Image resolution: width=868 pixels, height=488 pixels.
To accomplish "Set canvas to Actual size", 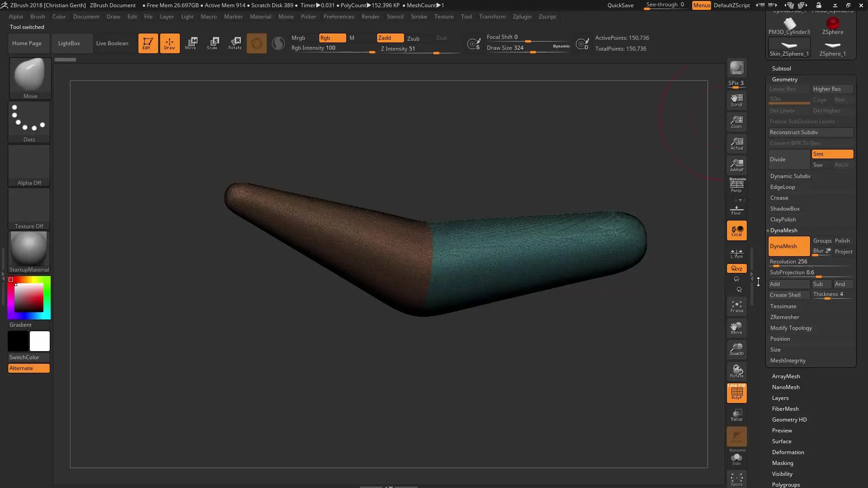I will click(x=736, y=143).
